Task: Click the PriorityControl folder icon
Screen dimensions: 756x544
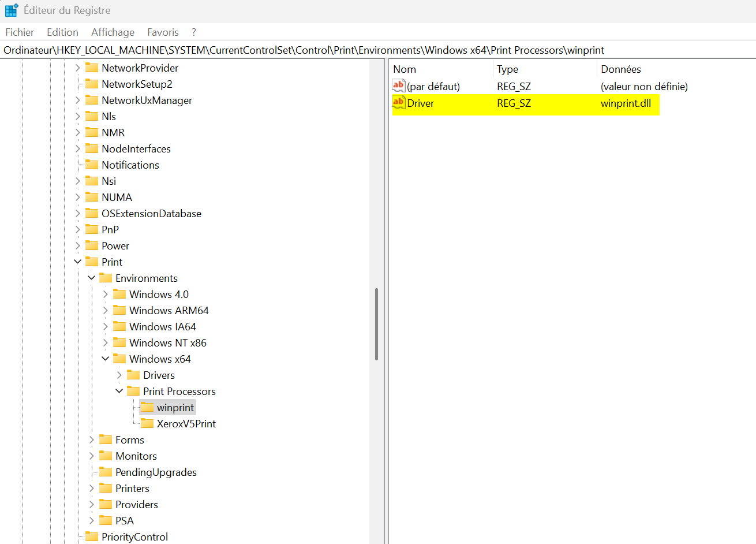Action: coord(92,536)
